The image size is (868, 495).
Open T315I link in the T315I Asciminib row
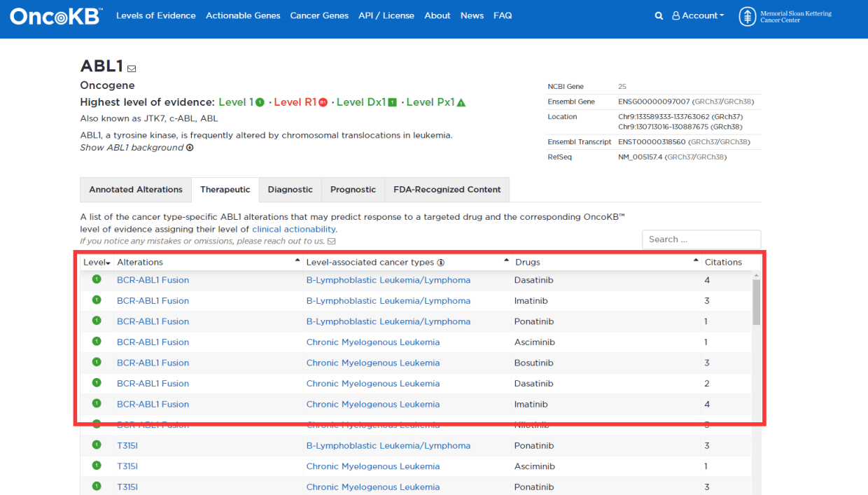(127, 466)
